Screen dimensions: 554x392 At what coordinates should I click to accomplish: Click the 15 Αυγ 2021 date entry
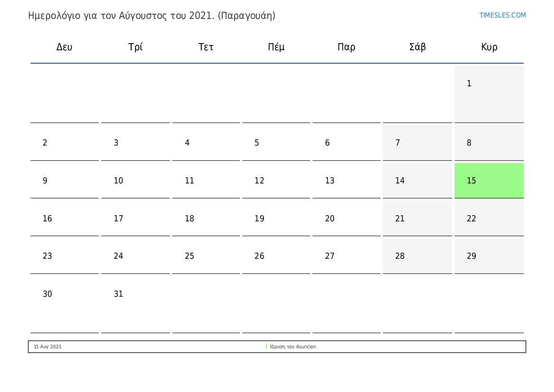point(47,347)
